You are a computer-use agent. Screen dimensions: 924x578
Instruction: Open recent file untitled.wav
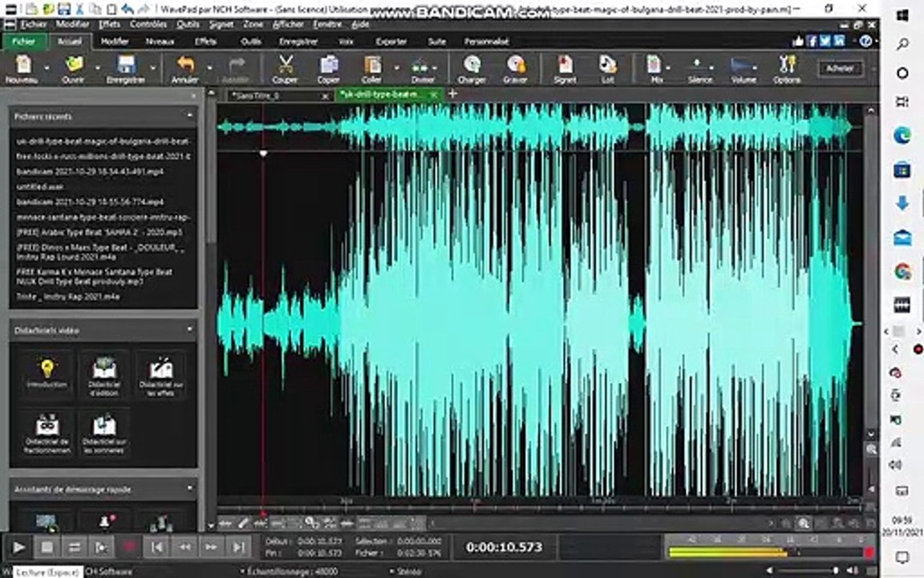40,186
